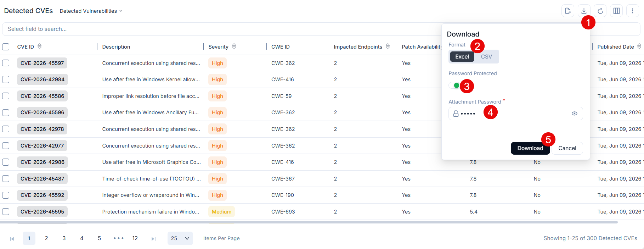Viewport: 644px width, 249px height.
Task: Show the attachment password via eye icon
Action: point(575,114)
